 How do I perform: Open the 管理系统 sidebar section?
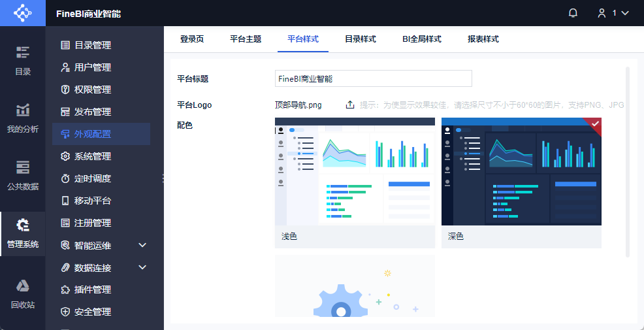[x=23, y=234]
